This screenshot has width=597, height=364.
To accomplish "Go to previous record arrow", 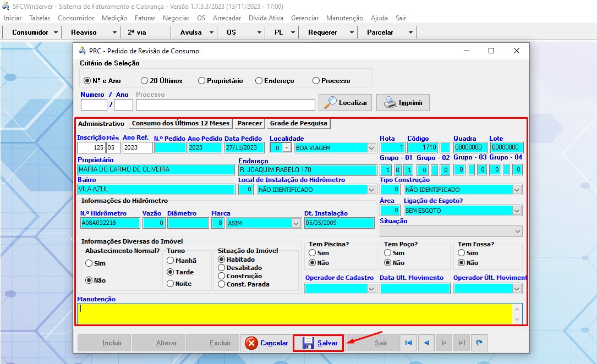I will (x=426, y=343).
